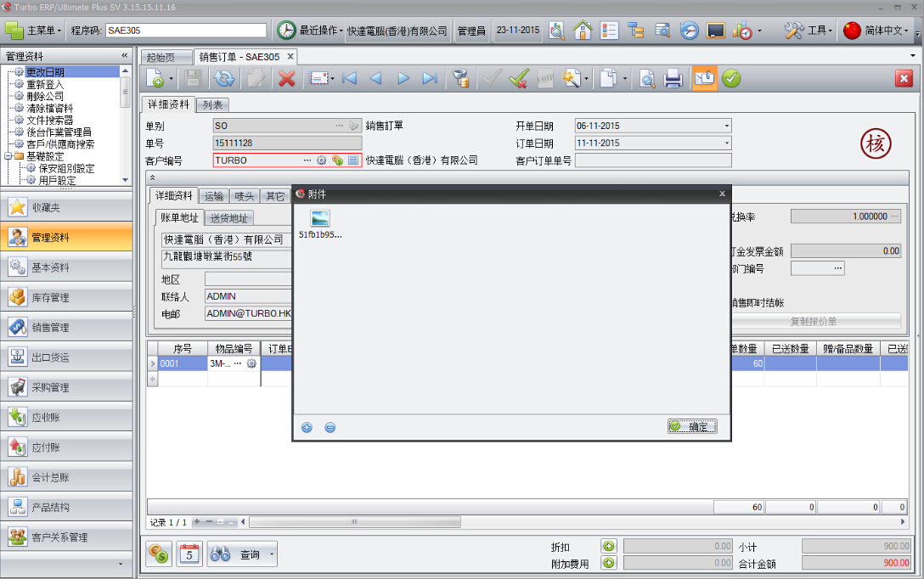This screenshot has width=924, height=579.
Task: Select 文件搜索器 tree item
Action: 49,121
